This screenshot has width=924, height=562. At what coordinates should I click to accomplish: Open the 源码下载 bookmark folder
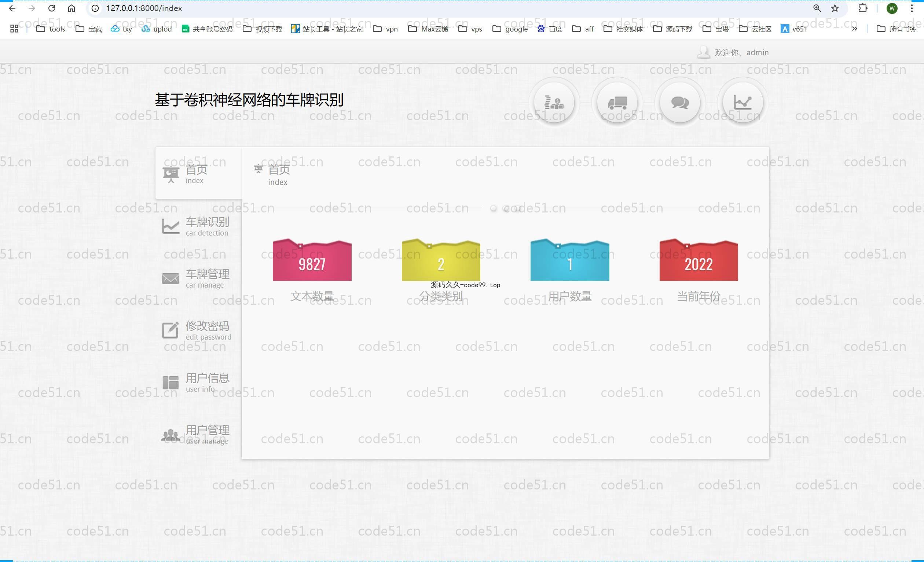(673, 29)
